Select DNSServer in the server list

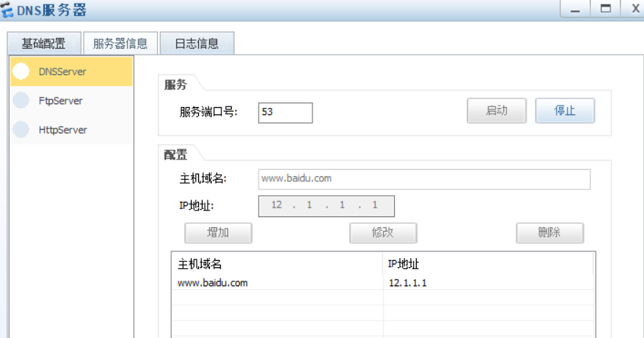click(x=71, y=71)
